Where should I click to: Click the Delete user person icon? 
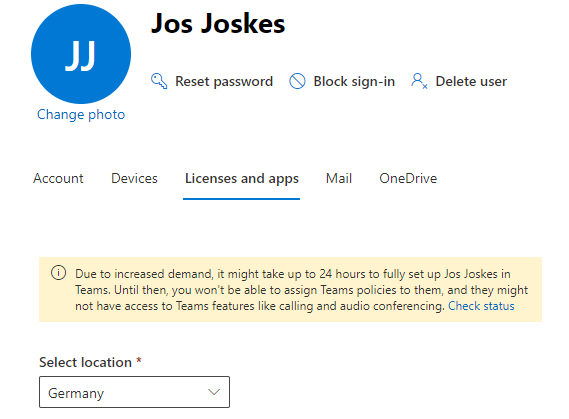click(x=419, y=81)
